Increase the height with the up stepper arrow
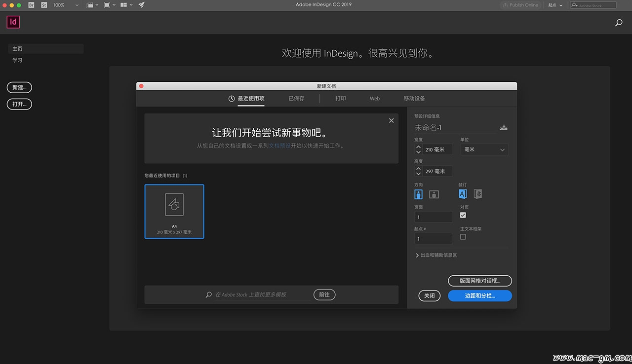 point(419,169)
